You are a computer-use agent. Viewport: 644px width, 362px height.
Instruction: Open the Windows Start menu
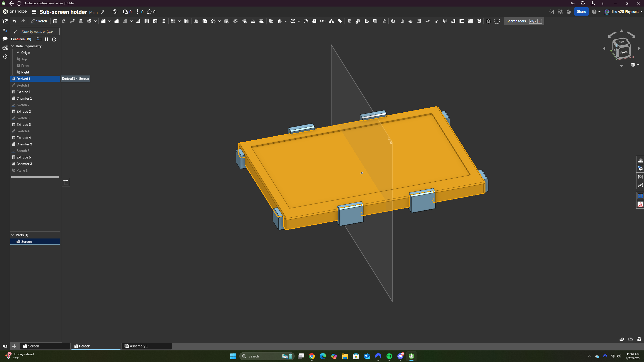click(233, 356)
